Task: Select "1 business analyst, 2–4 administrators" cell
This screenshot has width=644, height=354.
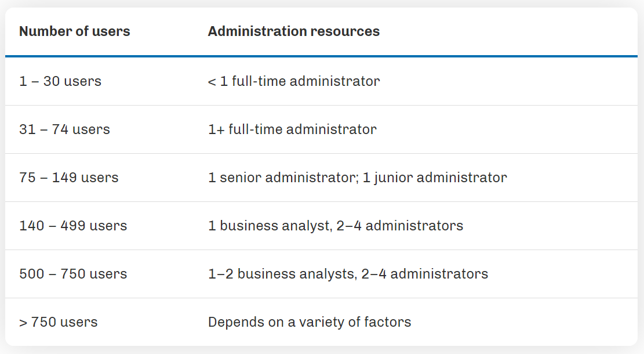Action: [x=335, y=226]
